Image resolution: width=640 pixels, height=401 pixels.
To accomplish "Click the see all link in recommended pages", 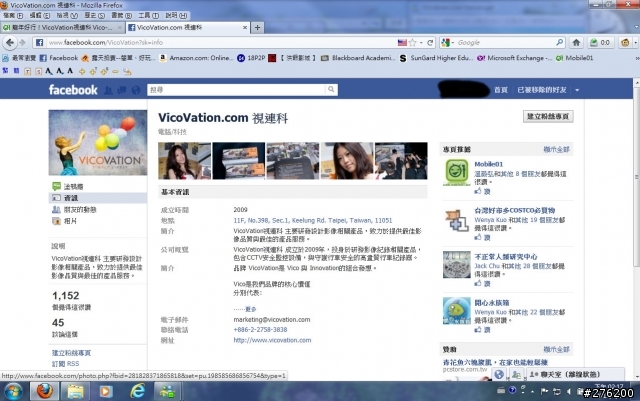I will coord(556,149).
